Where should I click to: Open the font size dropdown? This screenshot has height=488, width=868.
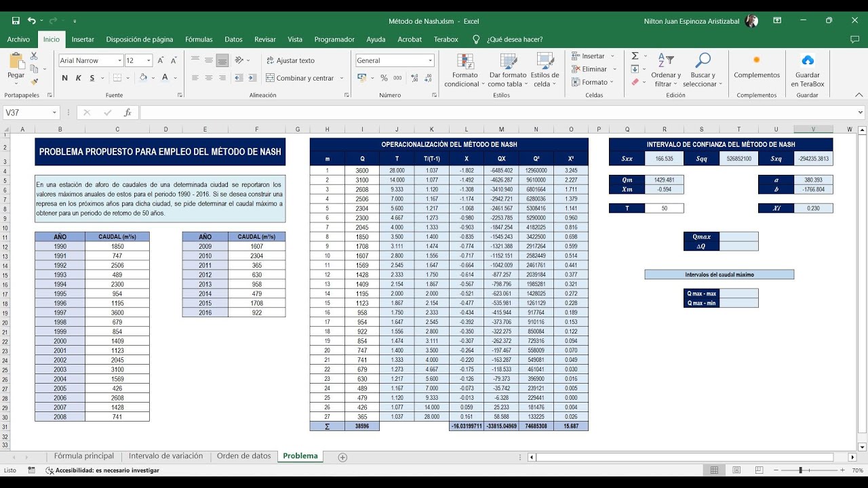149,60
